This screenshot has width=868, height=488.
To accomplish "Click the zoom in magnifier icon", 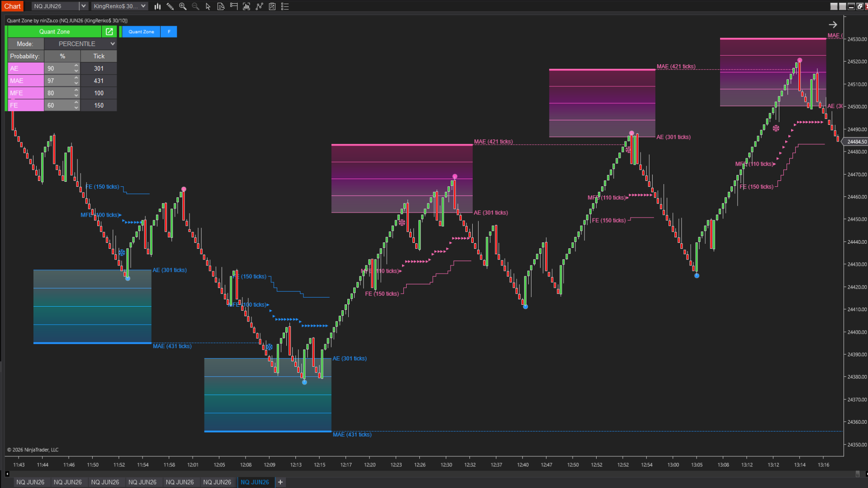I will 183,6.
